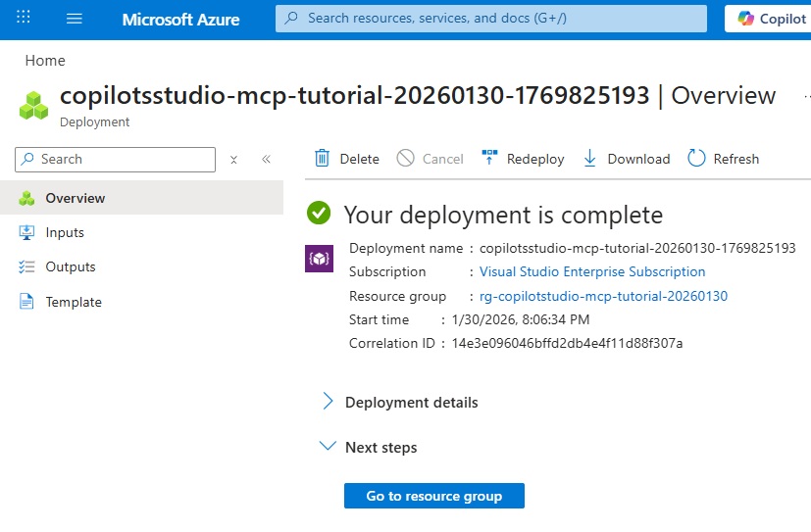The height and width of the screenshot is (532, 811).
Task: Click the Inputs monitor icon
Action: coord(26,232)
